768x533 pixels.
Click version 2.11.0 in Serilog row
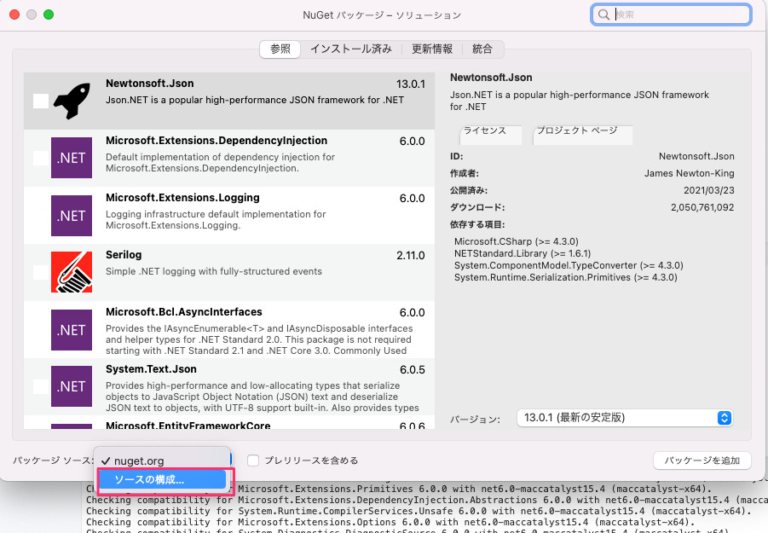pos(410,255)
